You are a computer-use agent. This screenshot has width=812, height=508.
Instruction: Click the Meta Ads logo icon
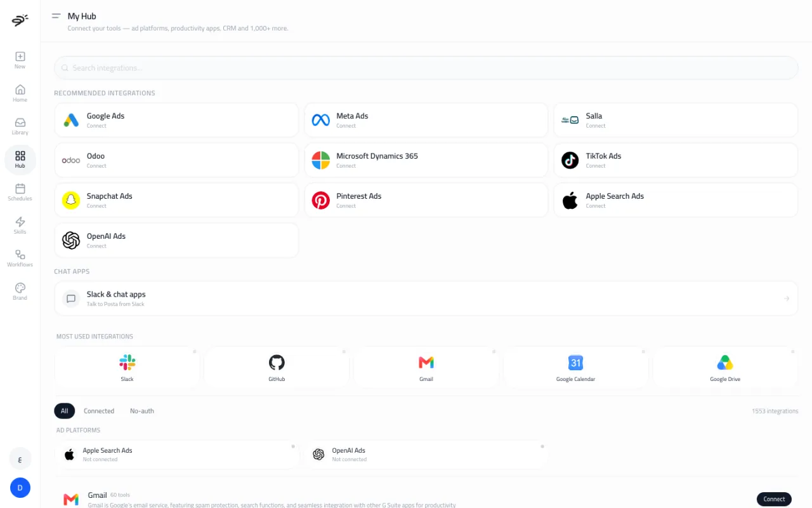tap(321, 120)
